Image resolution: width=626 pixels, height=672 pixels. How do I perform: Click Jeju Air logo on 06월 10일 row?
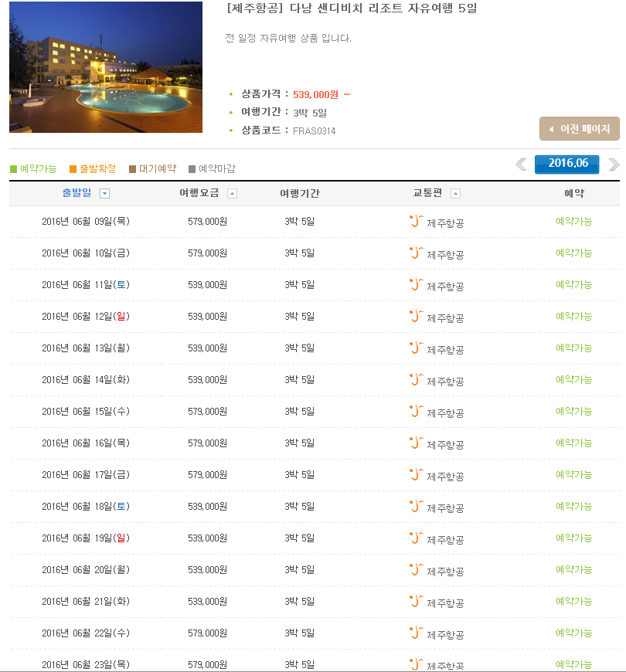416,253
